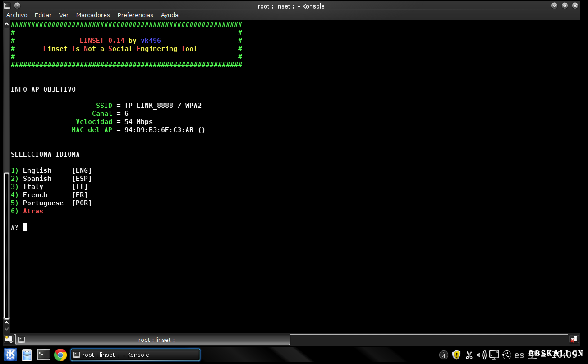This screenshot has height=364, width=588.
Task: Open Google Chrome from the taskbar
Action: click(60, 355)
